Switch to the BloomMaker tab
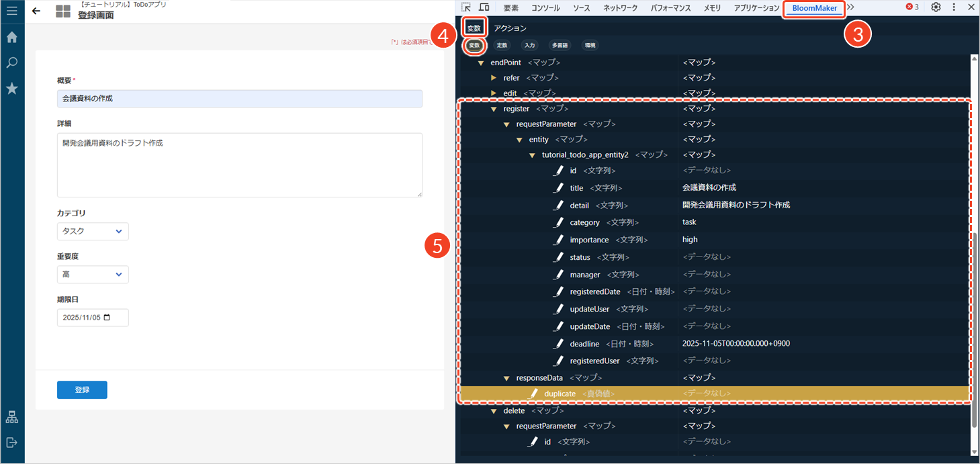This screenshot has width=980, height=464. coord(814,8)
